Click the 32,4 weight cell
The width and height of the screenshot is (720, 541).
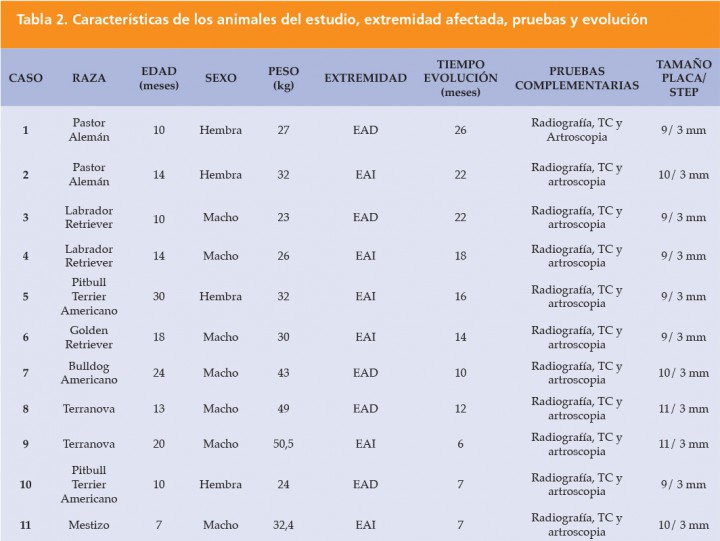coord(283,525)
